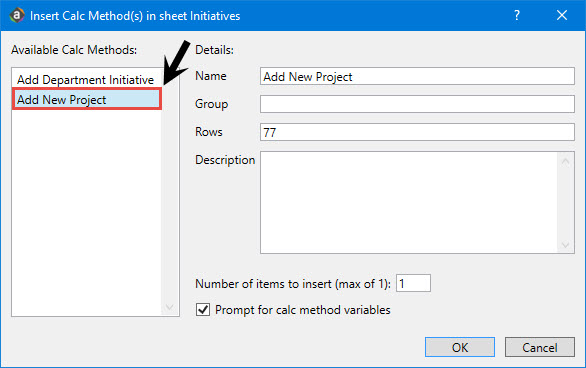This screenshot has width=586, height=368.
Task: Click the Name field
Action: pos(417,76)
